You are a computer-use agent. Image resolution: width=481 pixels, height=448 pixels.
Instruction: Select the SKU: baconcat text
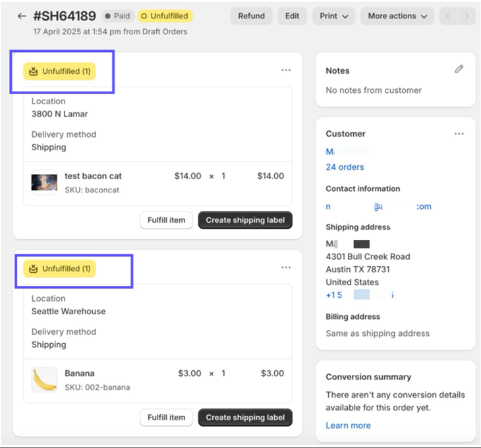(x=92, y=190)
